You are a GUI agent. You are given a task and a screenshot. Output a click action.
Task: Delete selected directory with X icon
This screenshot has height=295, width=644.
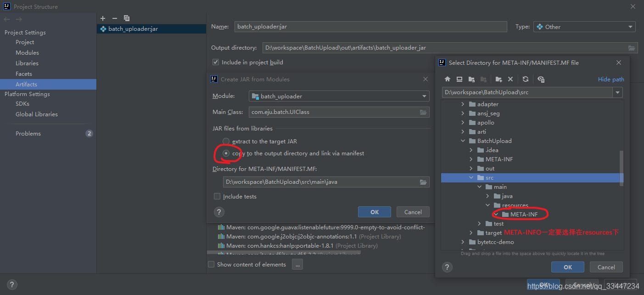(510, 79)
